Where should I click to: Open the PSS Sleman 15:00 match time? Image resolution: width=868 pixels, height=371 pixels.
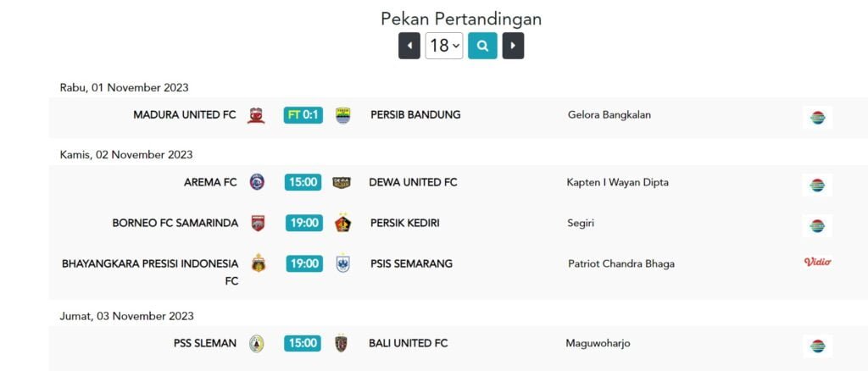[302, 343]
